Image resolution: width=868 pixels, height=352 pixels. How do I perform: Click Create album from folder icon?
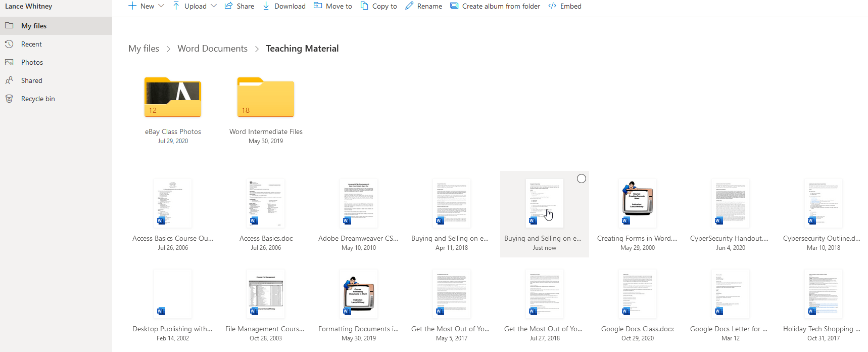[x=454, y=6]
